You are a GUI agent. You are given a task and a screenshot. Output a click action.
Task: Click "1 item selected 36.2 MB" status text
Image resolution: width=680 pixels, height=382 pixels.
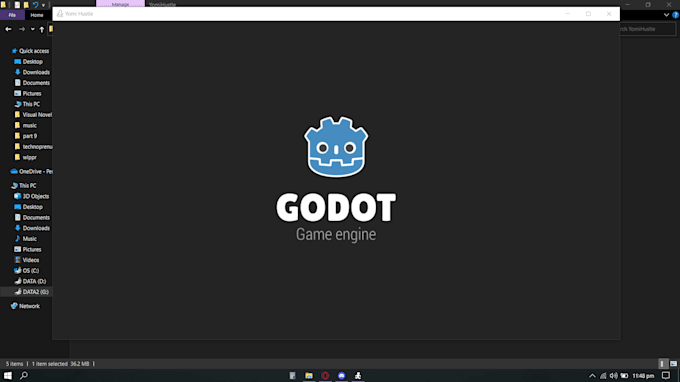(x=60, y=364)
